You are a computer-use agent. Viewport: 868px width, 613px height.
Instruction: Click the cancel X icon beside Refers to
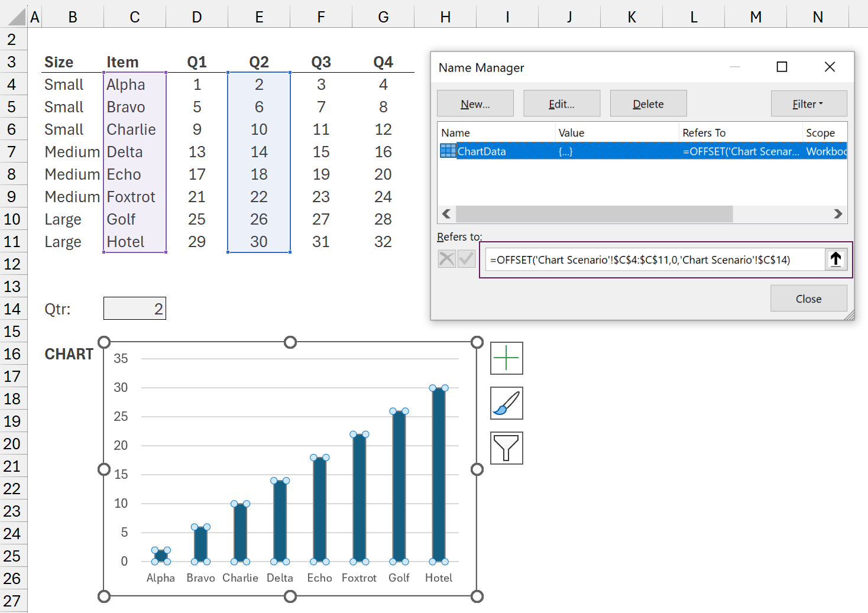pyautogui.click(x=447, y=259)
